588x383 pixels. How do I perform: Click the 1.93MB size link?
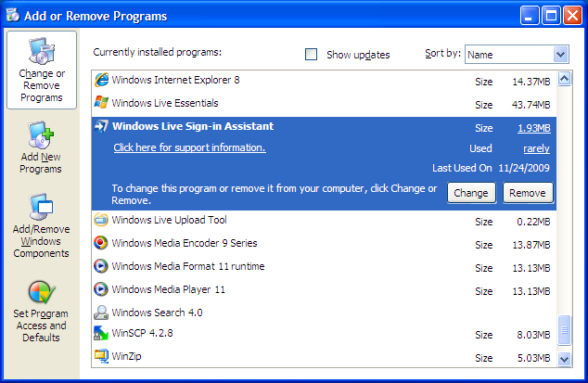(533, 128)
